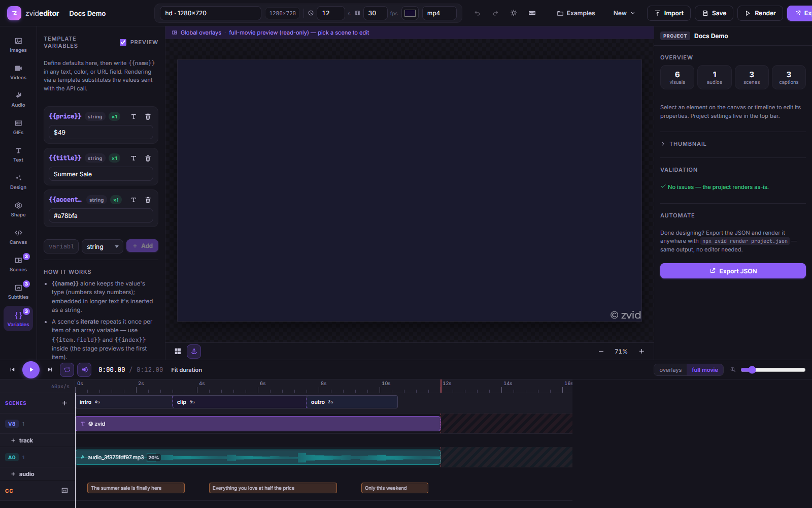Open the Examples menu
This screenshot has height=508, width=812.
[x=576, y=13]
